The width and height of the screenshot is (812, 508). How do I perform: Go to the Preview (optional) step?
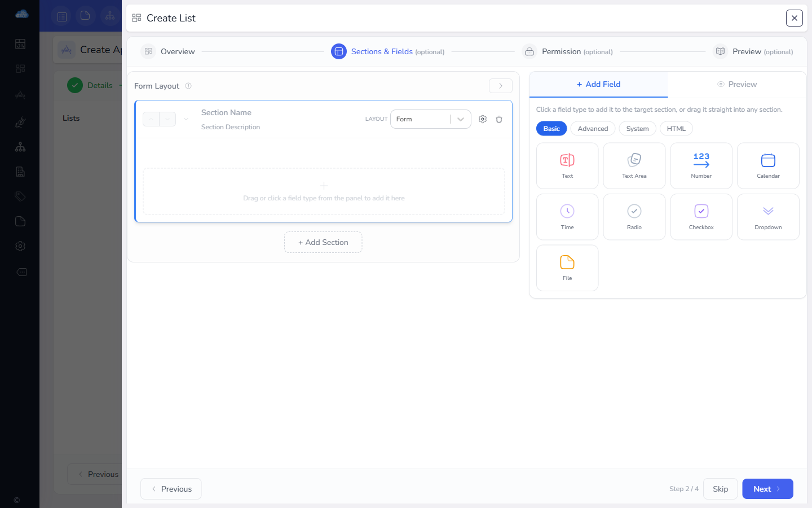tap(753, 51)
